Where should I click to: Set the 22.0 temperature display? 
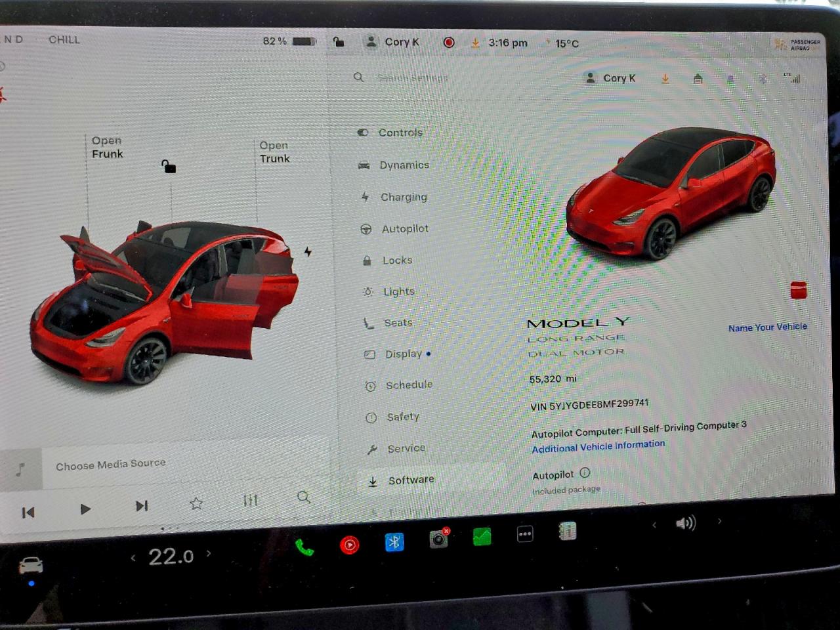tap(171, 556)
